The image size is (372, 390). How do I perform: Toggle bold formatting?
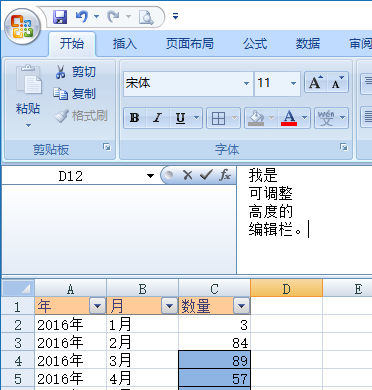135,118
